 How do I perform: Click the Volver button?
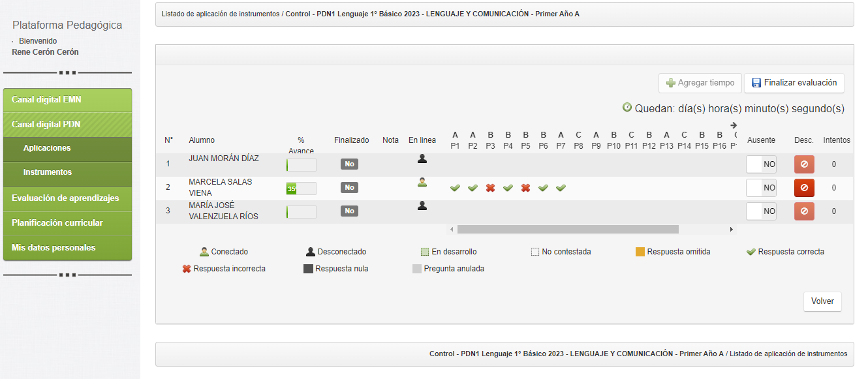[x=822, y=301]
